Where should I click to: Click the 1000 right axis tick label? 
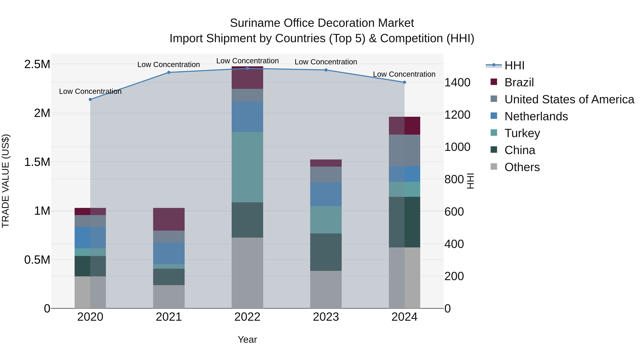457,147
